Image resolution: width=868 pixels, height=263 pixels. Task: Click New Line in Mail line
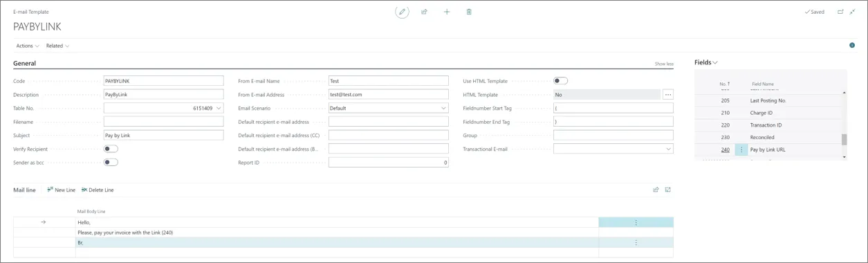(x=62, y=190)
